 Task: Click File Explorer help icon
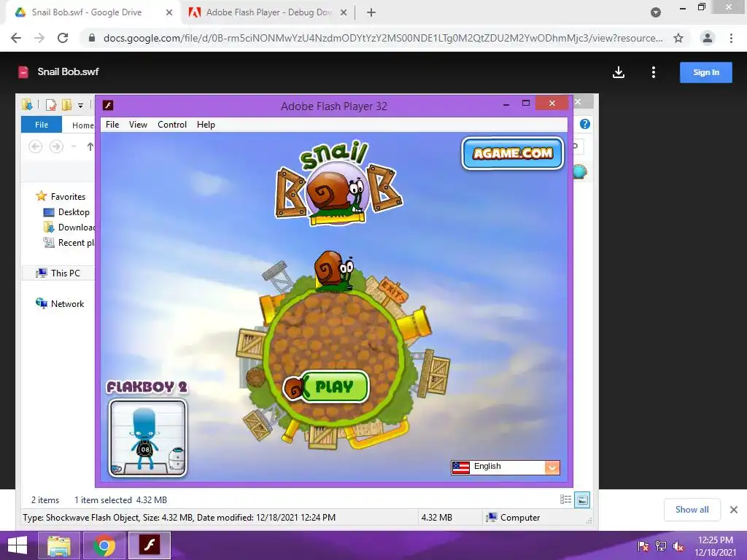pos(585,124)
